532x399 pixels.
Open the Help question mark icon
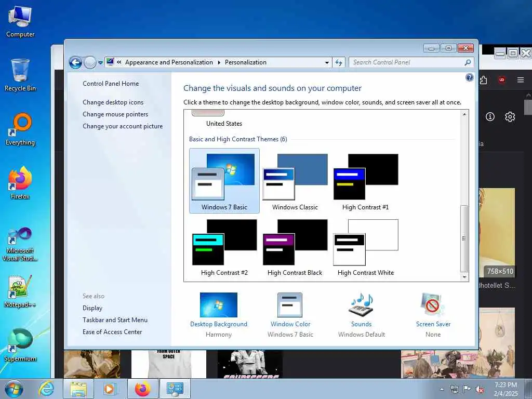(x=470, y=78)
